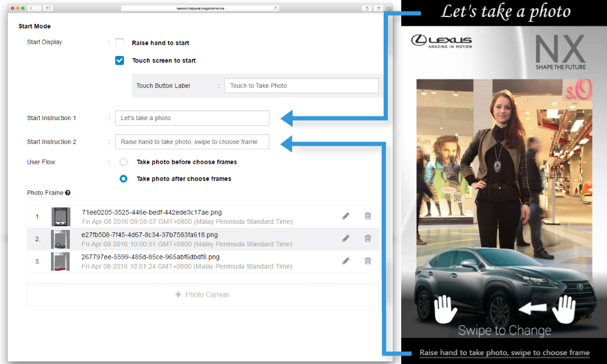Edit the first photo frame with pencil icon

(346, 216)
